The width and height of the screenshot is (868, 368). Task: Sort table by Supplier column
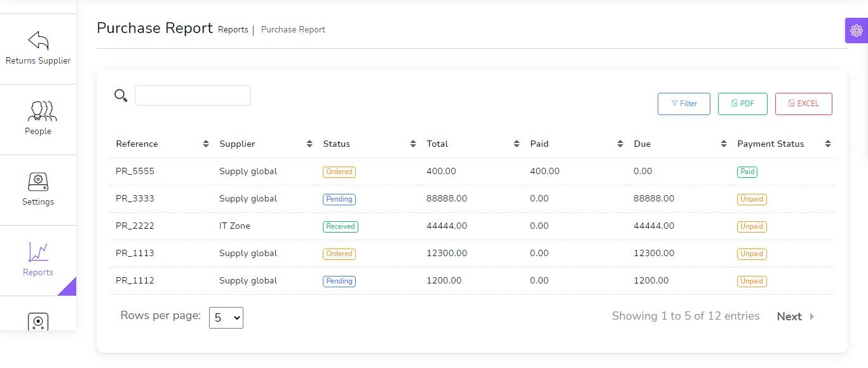(309, 144)
